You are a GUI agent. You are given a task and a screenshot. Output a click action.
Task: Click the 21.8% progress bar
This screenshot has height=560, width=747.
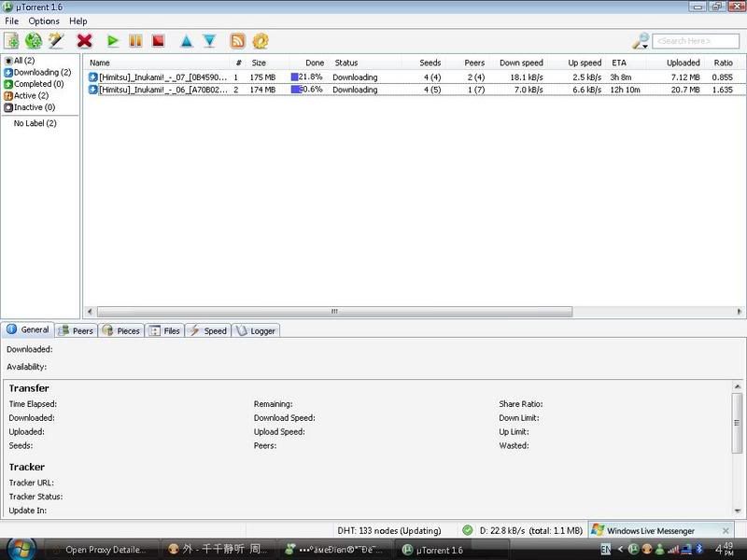(x=307, y=77)
